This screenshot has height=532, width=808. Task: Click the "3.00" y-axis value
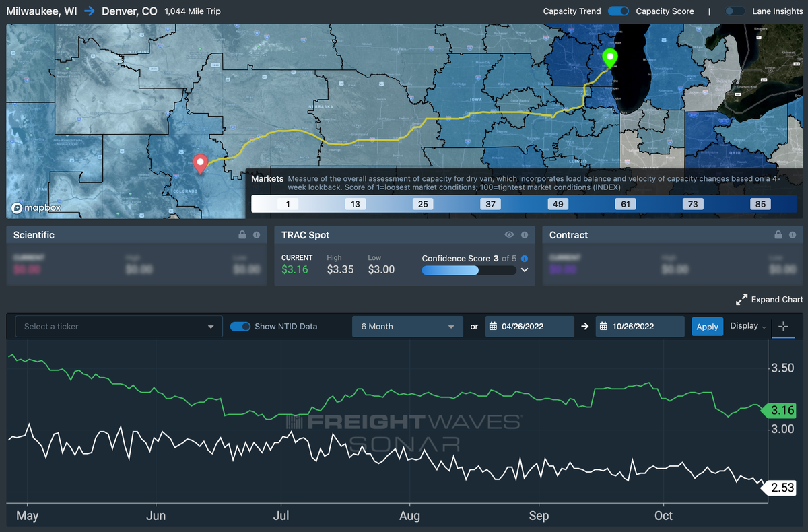(x=782, y=429)
